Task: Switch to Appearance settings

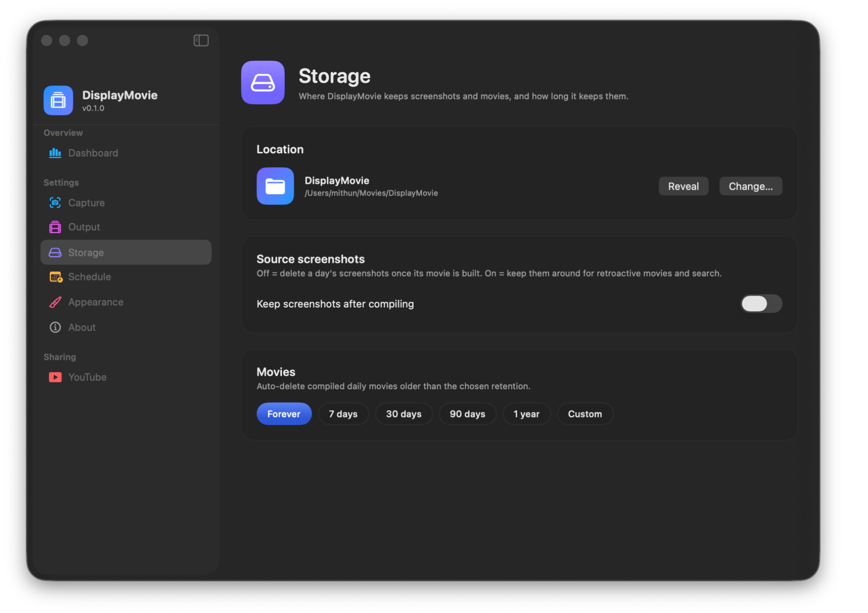Action: click(x=126, y=302)
